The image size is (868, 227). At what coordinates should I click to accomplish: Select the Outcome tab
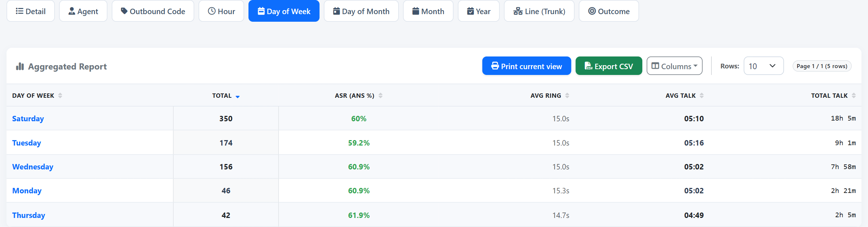click(x=609, y=11)
